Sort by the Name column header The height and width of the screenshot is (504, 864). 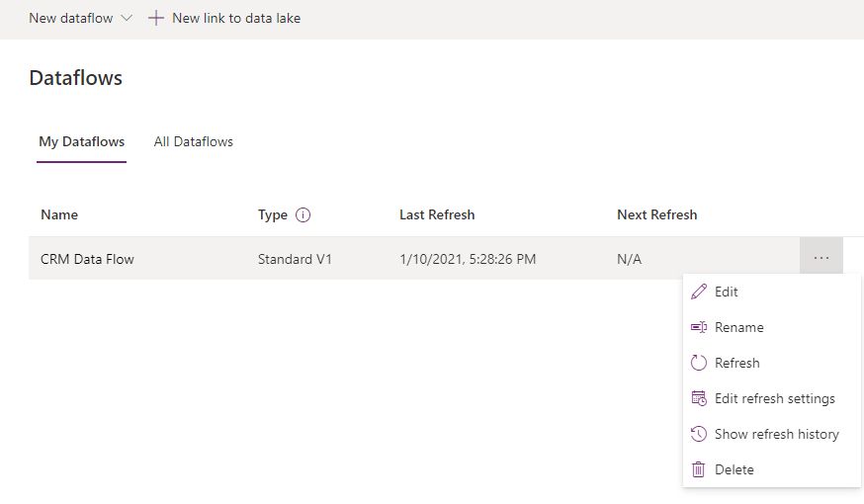59,214
